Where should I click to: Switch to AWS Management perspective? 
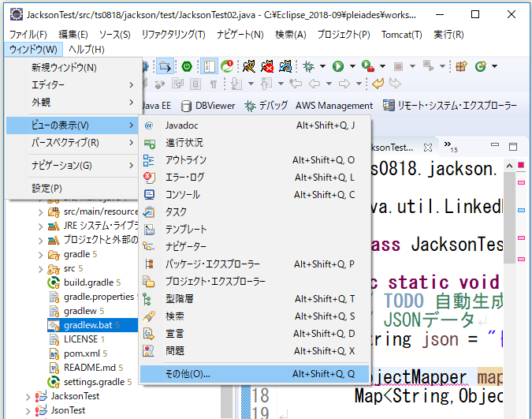click(334, 106)
